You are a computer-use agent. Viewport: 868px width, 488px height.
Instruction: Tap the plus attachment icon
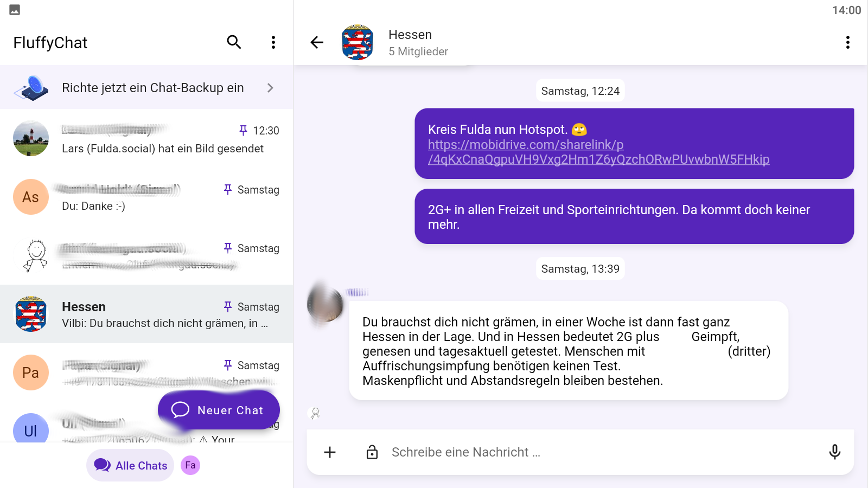tap(330, 452)
